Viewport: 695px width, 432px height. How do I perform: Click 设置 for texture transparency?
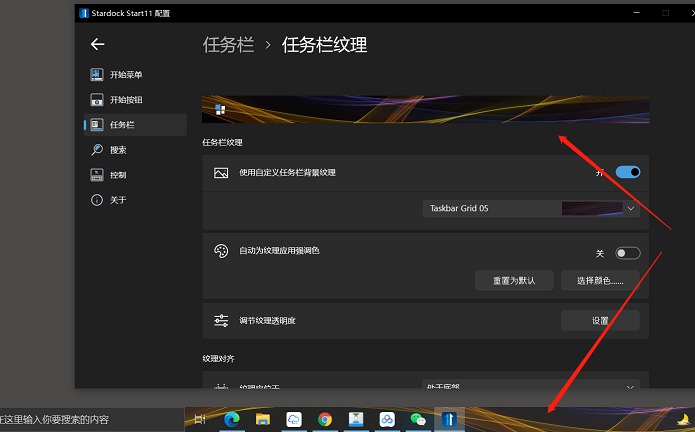600,320
